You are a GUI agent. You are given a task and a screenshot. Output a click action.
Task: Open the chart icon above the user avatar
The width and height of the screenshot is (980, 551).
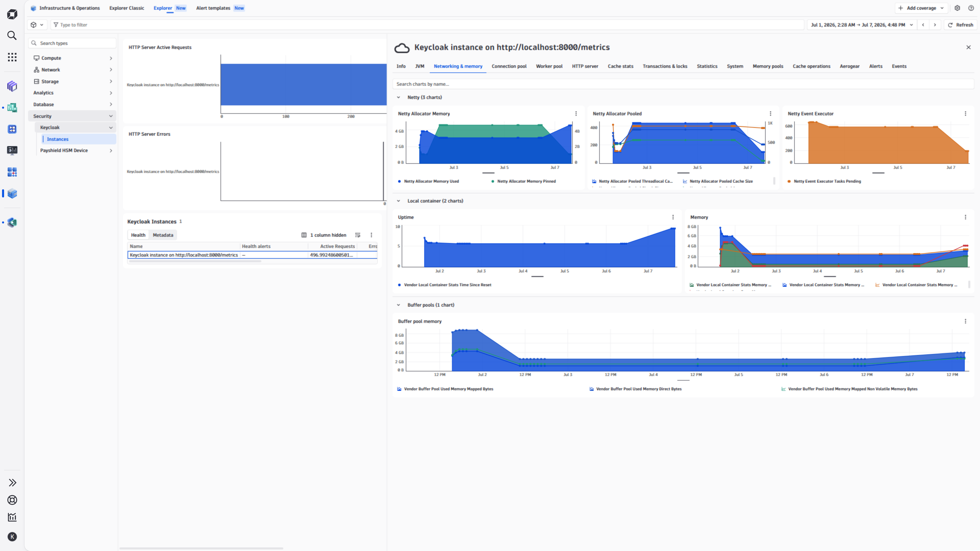pos(12,517)
